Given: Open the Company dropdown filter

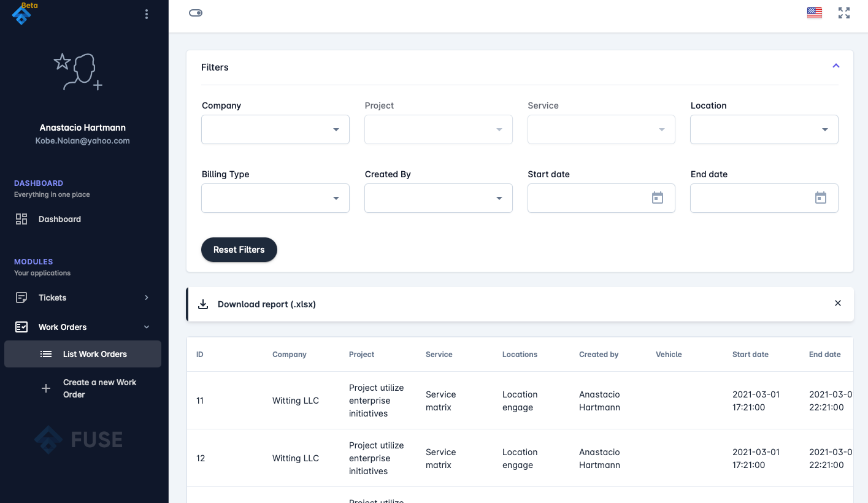Looking at the screenshot, I should point(275,129).
